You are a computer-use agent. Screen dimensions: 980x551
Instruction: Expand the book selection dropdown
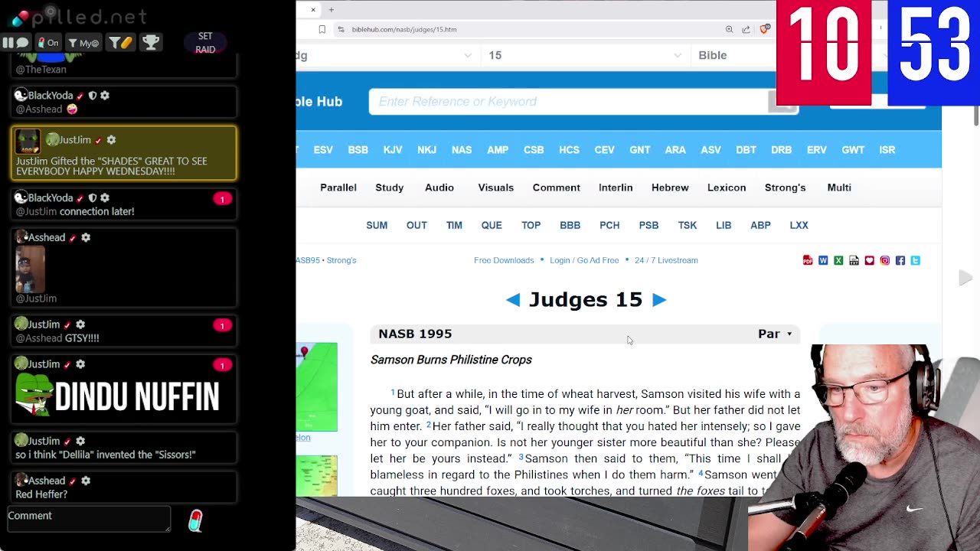[468, 55]
